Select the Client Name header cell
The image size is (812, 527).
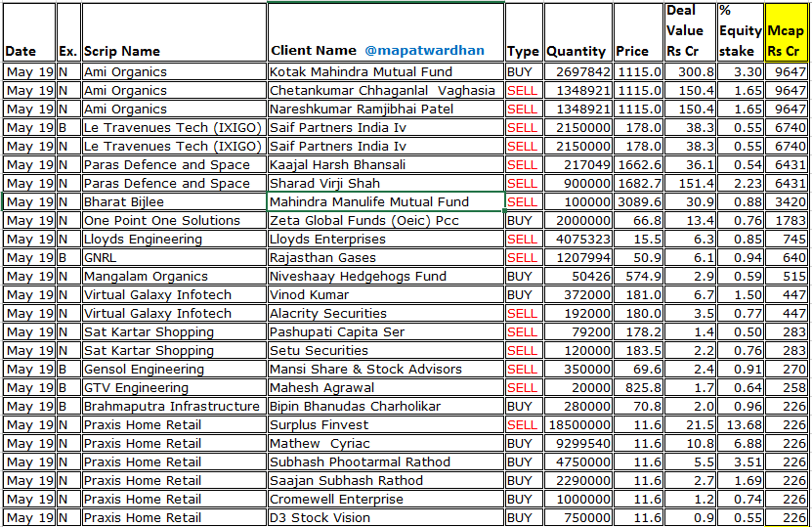coord(386,32)
